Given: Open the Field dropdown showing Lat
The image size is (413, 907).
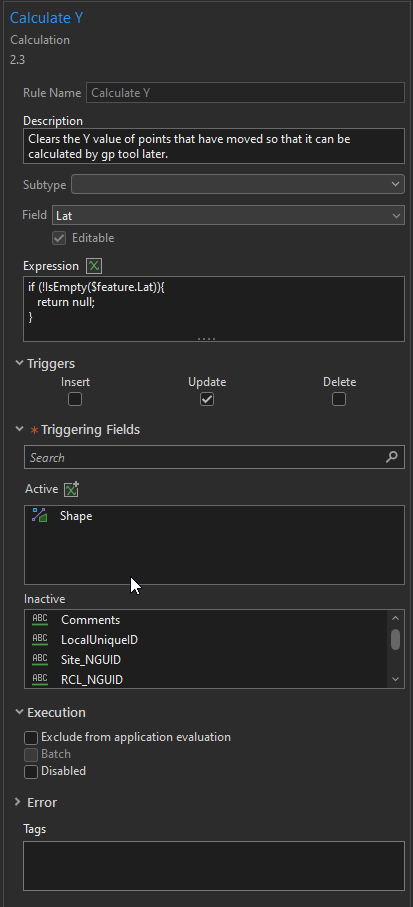Looking at the screenshot, I should click(228, 216).
